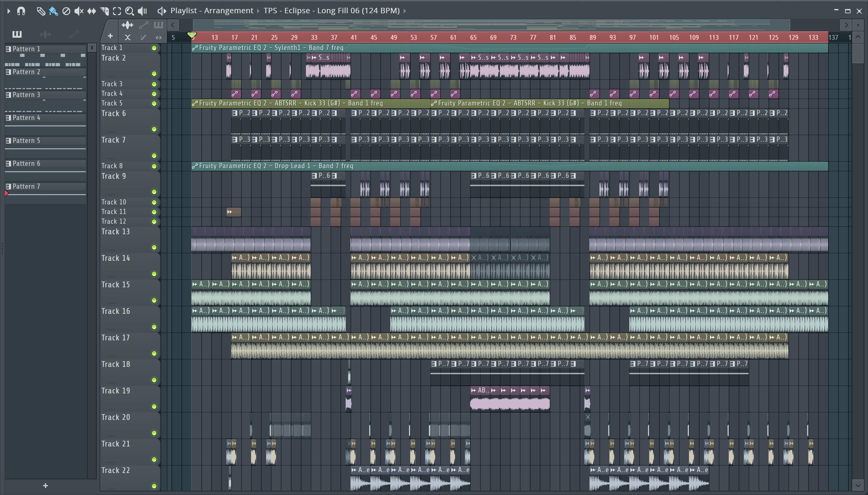The height and width of the screenshot is (495, 868).
Task: Select the Playback scrub tool
Action: point(142,11)
